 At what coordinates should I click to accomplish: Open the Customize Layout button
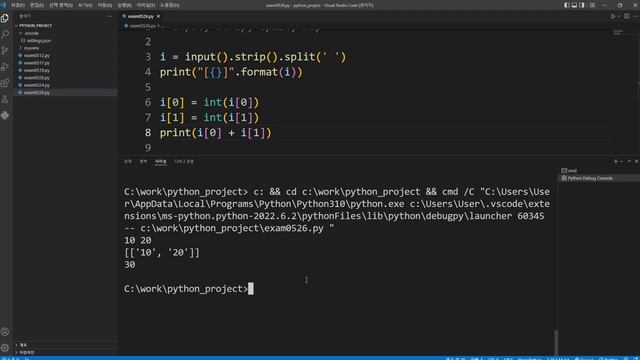[592, 5]
